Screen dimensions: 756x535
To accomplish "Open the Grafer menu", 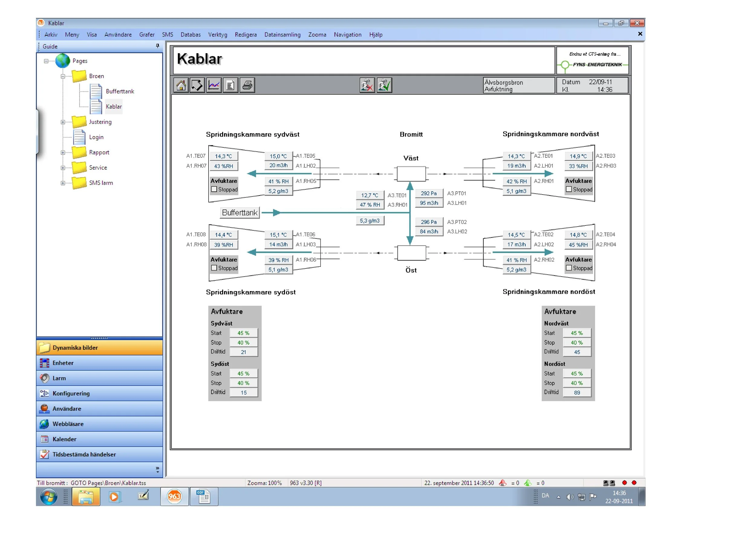I will coord(147,34).
